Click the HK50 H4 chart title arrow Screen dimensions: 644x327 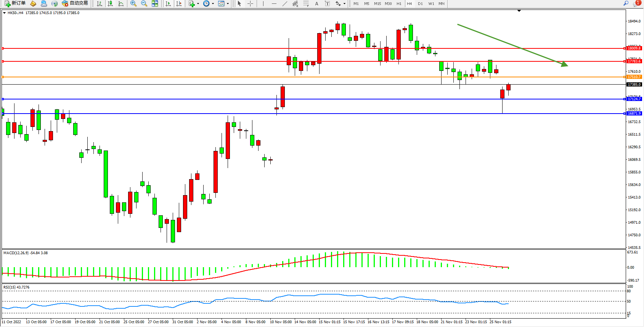tap(4, 13)
